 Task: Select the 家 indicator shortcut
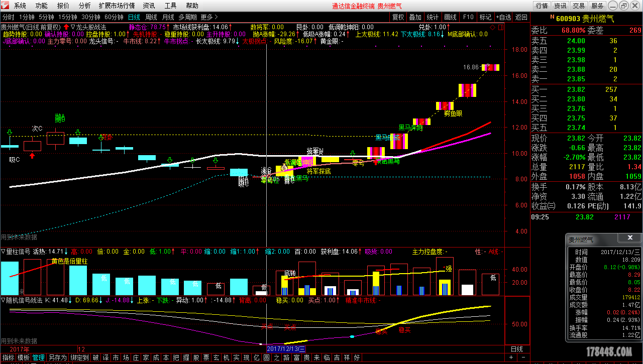pos(146,358)
